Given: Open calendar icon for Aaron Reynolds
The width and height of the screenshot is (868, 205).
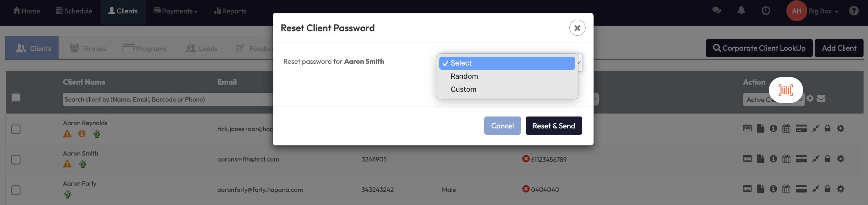Looking at the screenshot, I should coord(786,128).
